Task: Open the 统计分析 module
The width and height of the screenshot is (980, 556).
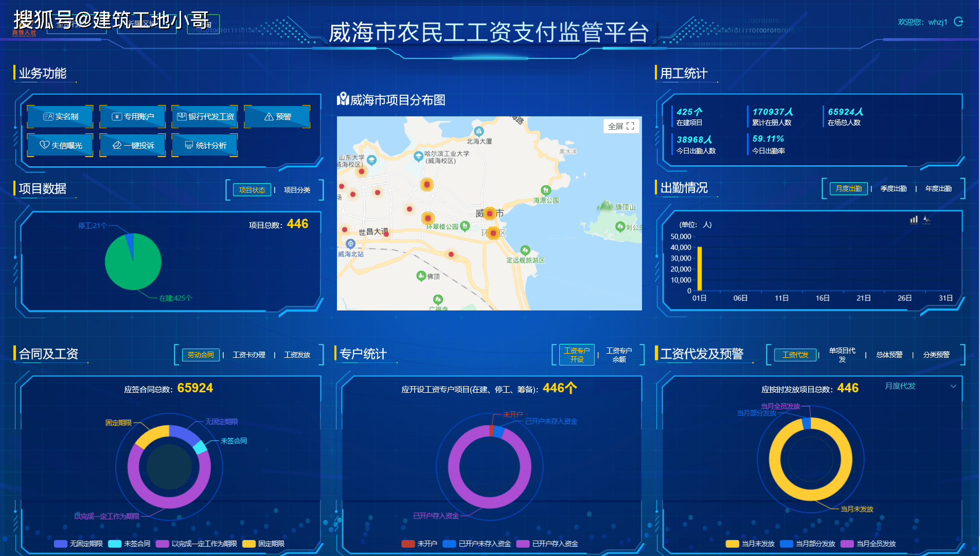Action: tap(205, 146)
